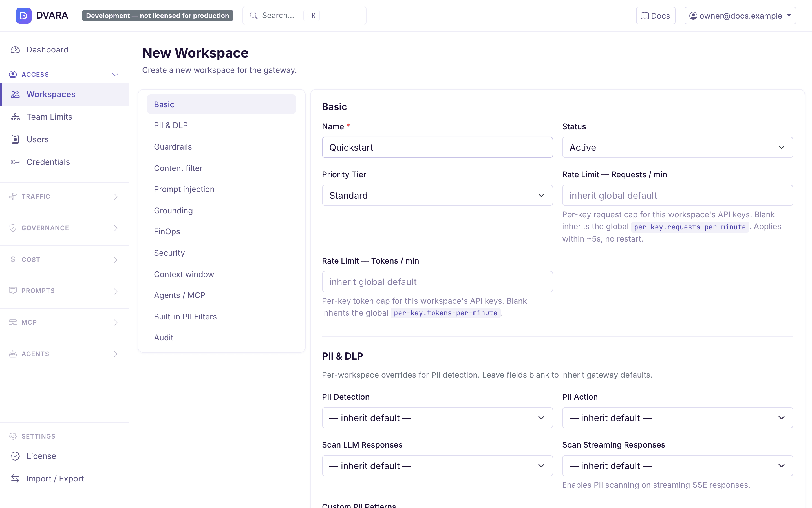
Task: Click the Agents robot icon
Action: point(13,354)
